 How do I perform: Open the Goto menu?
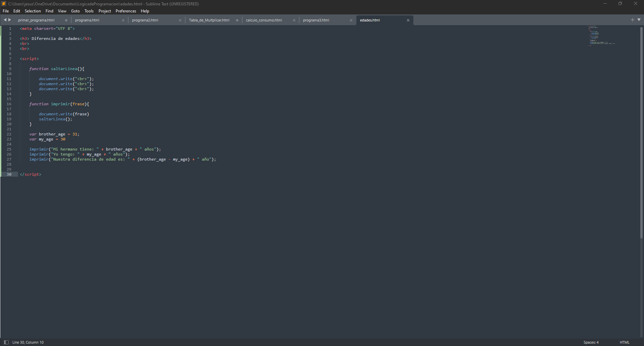pyautogui.click(x=75, y=11)
